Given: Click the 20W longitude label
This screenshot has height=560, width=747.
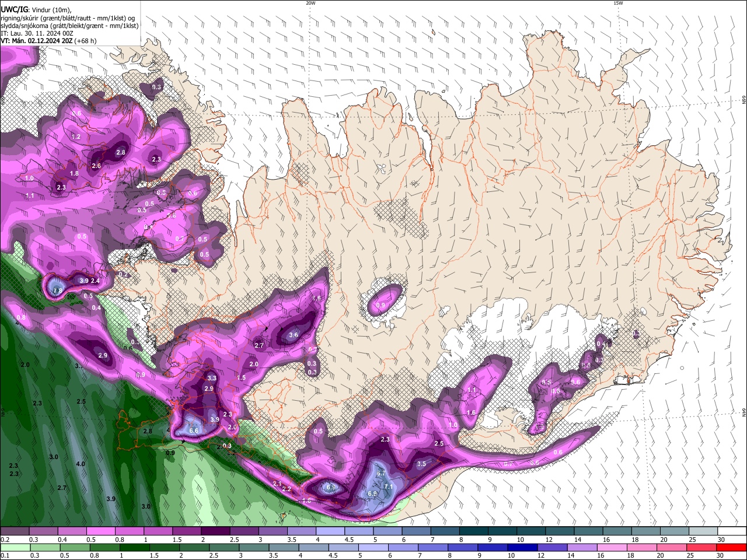Looking at the screenshot, I should (310, 3).
